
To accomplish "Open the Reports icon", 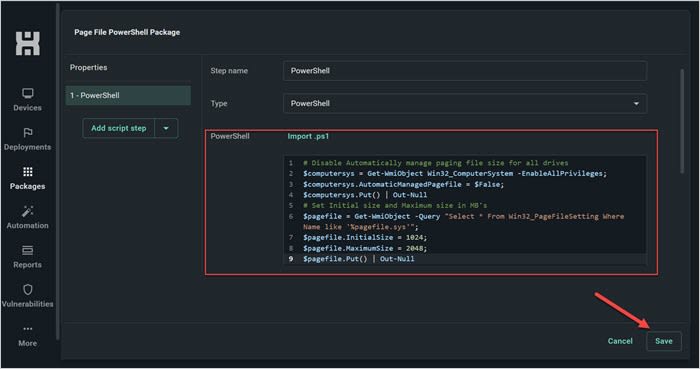I will tap(28, 250).
